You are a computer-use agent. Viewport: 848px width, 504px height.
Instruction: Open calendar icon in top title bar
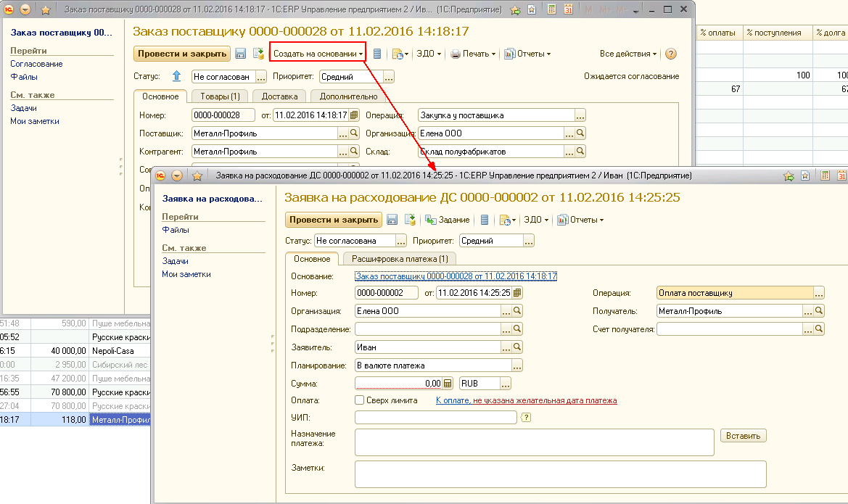pos(569,9)
